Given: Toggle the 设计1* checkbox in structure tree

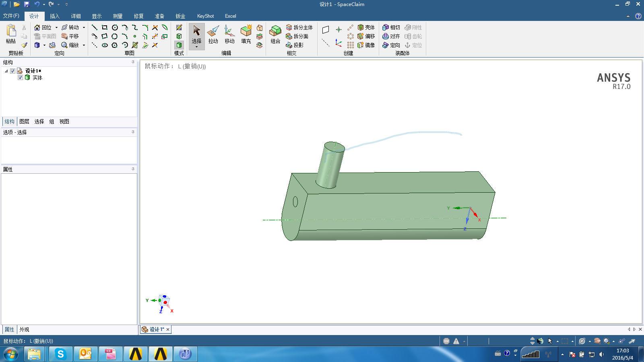Looking at the screenshot, I should [x=12, y=71].
